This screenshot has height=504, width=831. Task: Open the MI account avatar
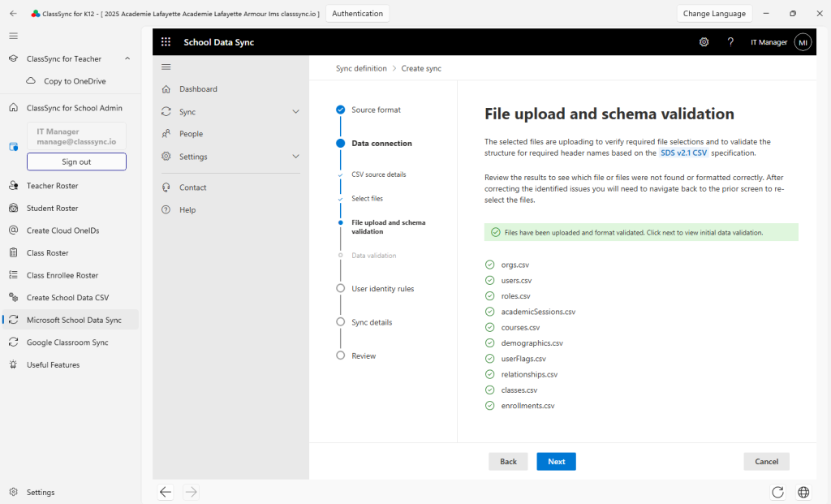[803, 42]
